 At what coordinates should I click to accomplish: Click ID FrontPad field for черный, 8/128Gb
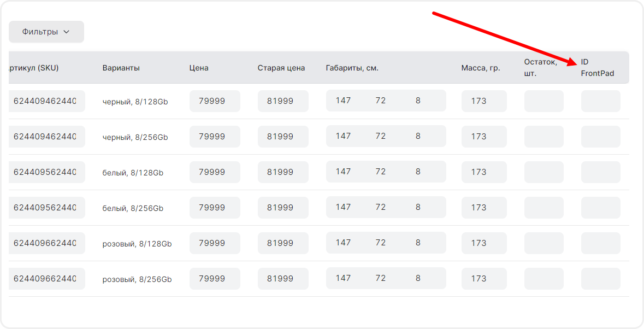[x=600, y=101]
